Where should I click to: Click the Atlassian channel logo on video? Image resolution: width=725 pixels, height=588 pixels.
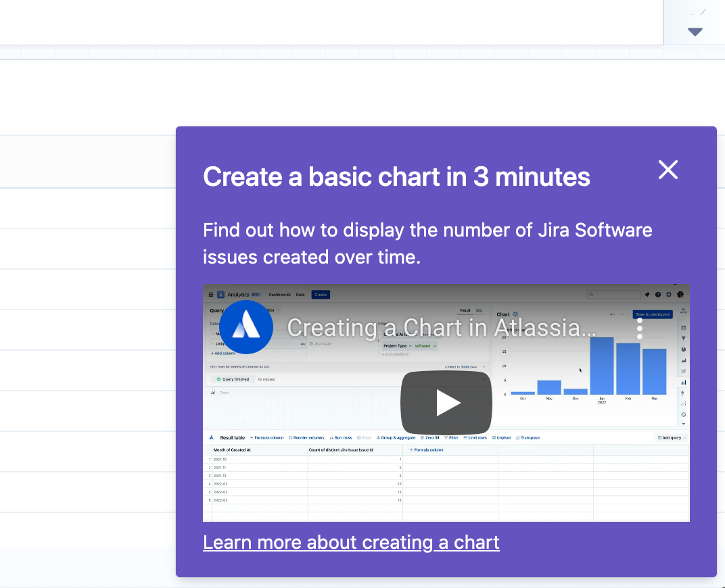(x=246, y=327)
